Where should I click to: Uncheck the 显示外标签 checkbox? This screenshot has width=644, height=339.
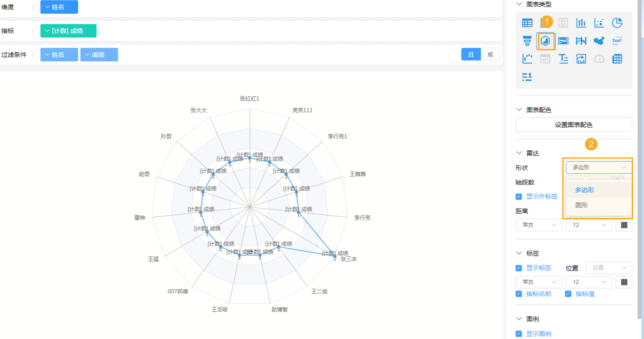point(519,197)
